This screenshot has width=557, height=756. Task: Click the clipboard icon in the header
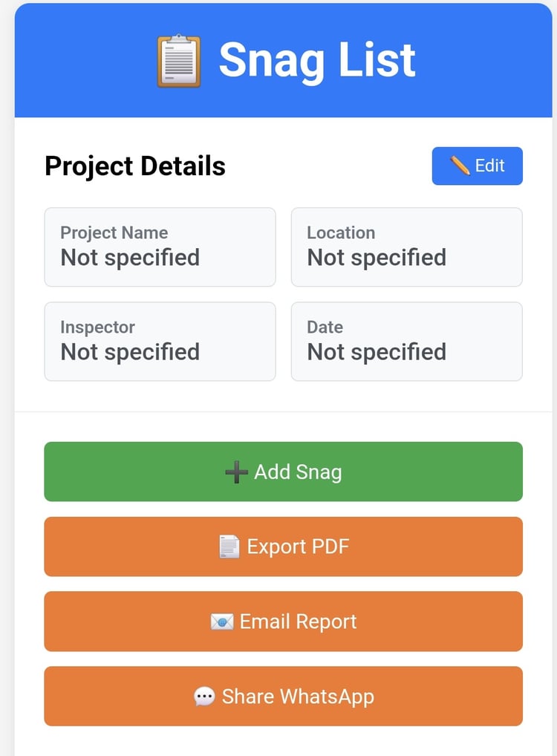point(178,61)
